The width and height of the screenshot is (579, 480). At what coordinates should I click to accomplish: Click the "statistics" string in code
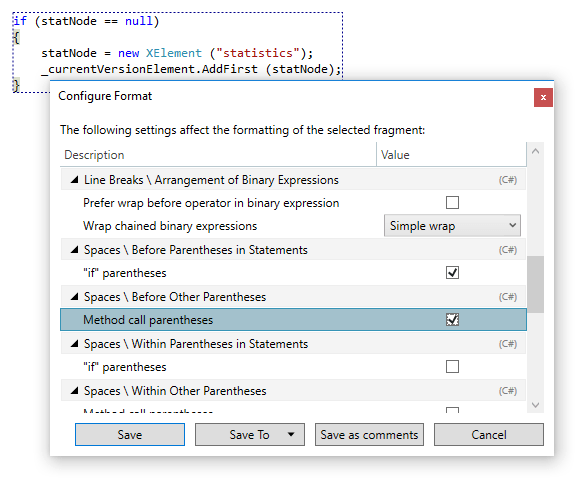pyautogui.click(x=257, y=53)
